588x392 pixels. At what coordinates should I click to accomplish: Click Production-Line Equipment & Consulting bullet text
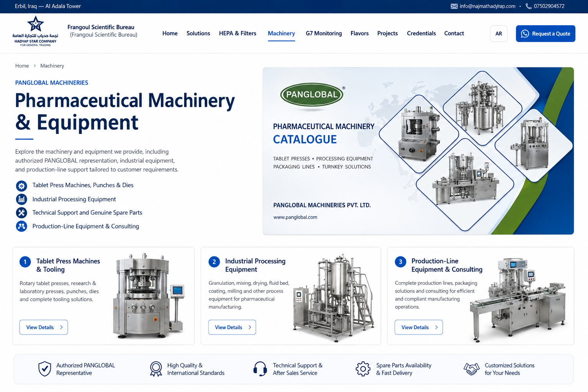[86, 226]
